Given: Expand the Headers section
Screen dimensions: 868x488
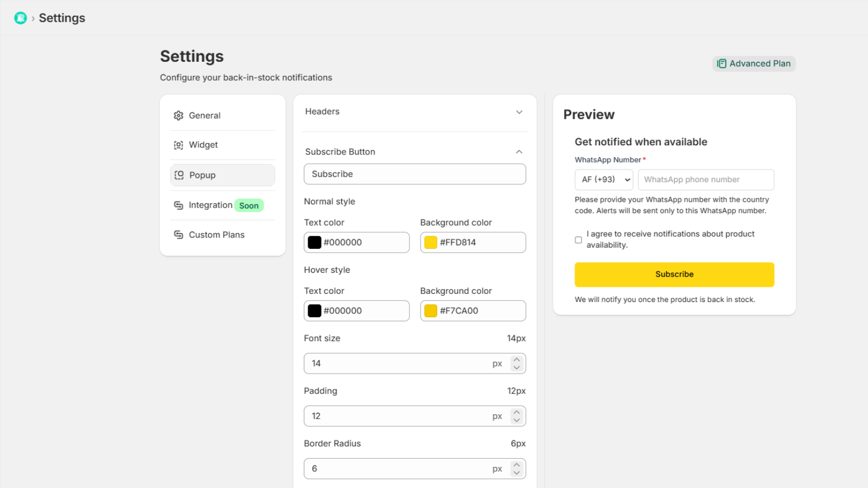Looking at the screenshot, I should (519, 112).
